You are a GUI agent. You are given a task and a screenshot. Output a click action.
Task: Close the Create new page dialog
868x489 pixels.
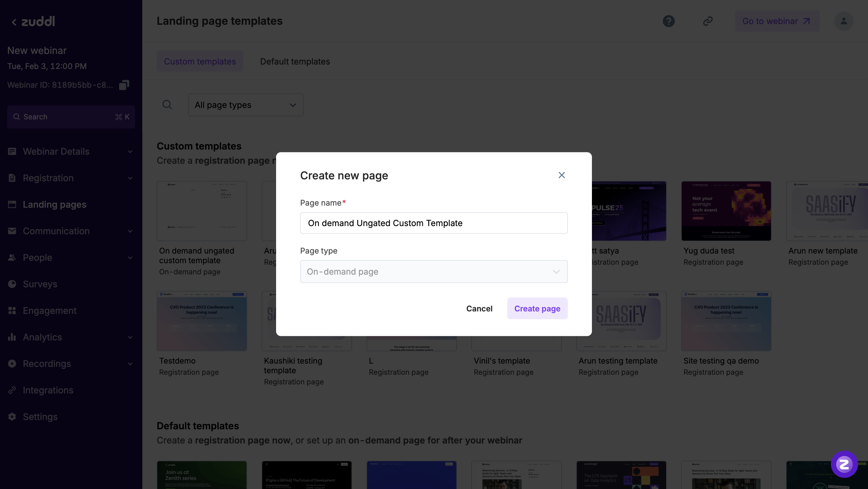(x=561, y=175)
